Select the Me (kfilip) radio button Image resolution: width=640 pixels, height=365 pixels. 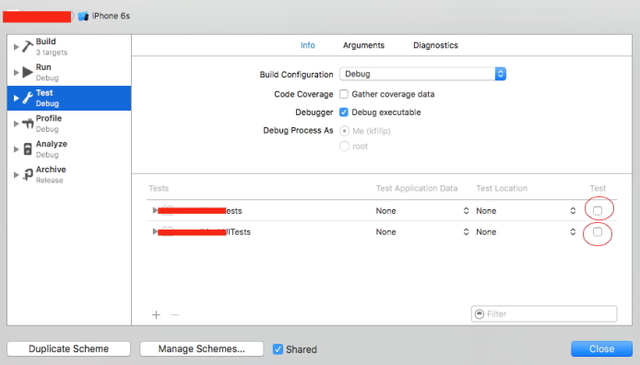tap(344, 131)
